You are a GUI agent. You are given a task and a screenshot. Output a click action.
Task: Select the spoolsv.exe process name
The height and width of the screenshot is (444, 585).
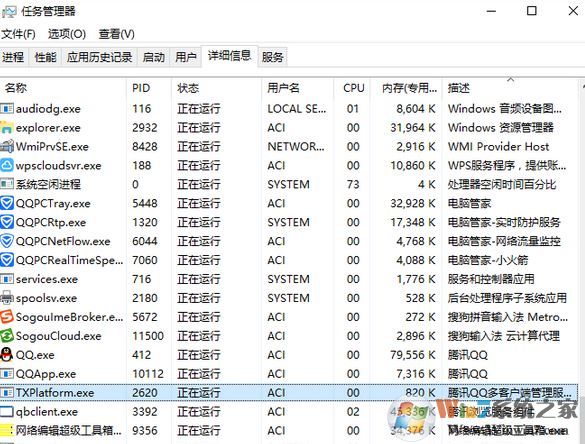(x=46, y=298)
